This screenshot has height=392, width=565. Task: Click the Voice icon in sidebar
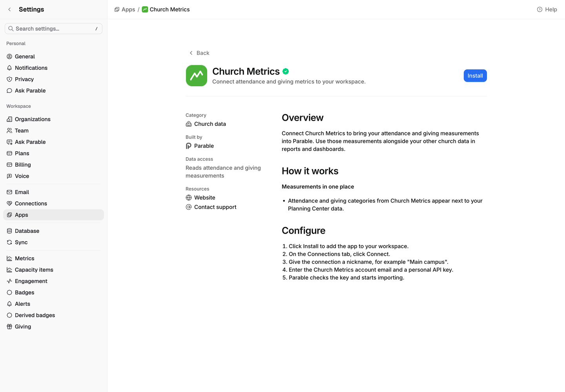[9, 176]
